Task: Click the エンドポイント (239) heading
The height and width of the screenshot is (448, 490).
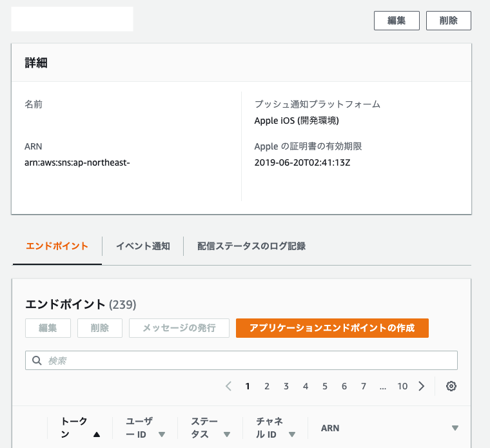Action: [81, 304]
